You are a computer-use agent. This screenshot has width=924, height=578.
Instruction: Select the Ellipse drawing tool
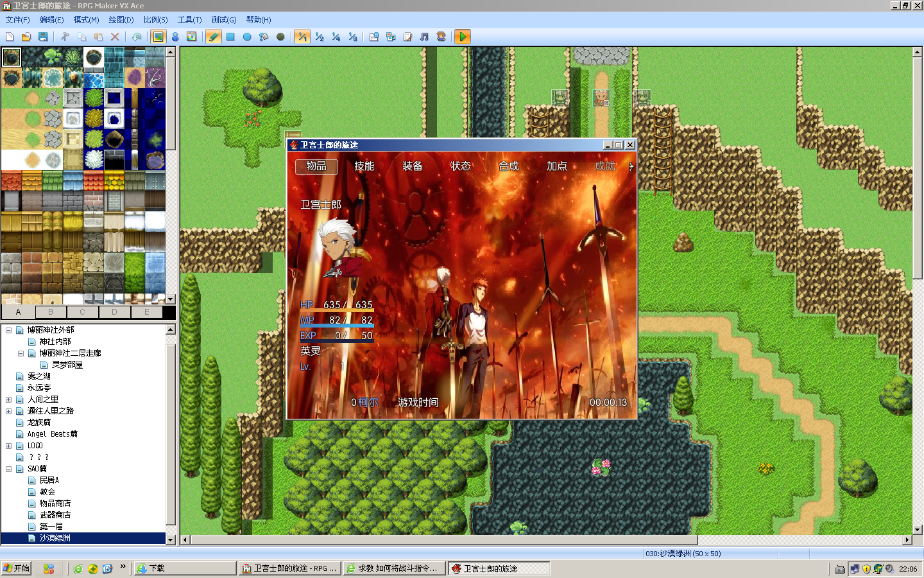(247, 37)
